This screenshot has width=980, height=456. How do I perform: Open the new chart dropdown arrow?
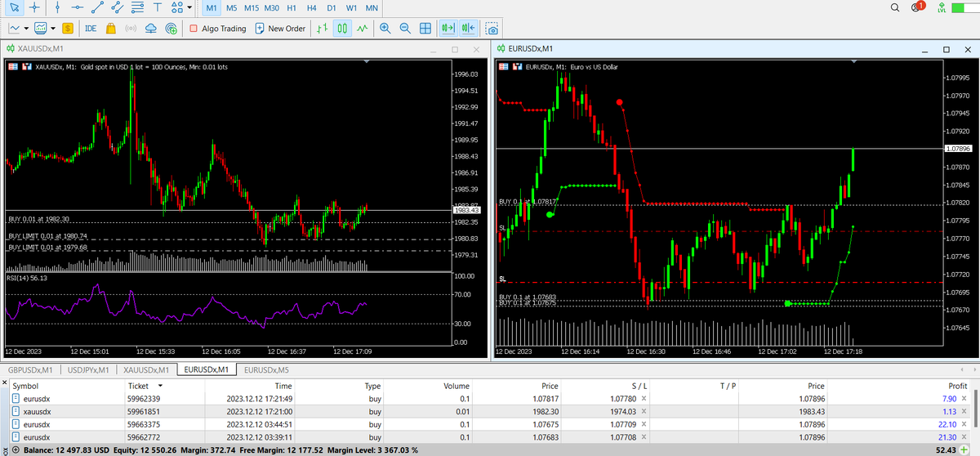(26, 28)
